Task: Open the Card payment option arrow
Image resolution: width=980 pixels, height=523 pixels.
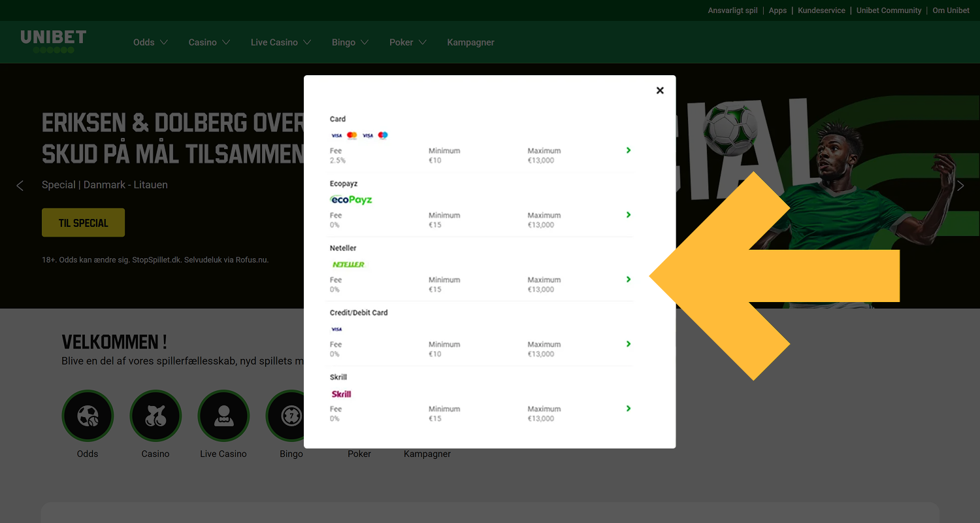Action: coord(629,150)
